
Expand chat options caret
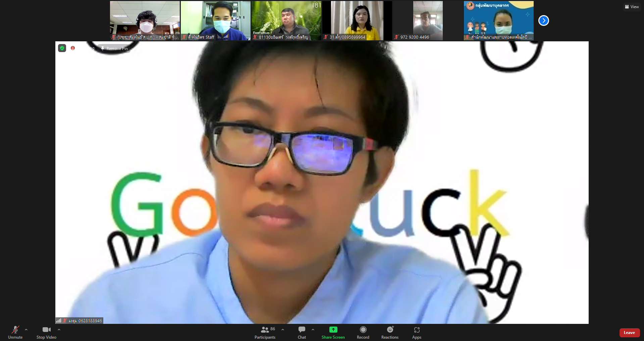313,330
